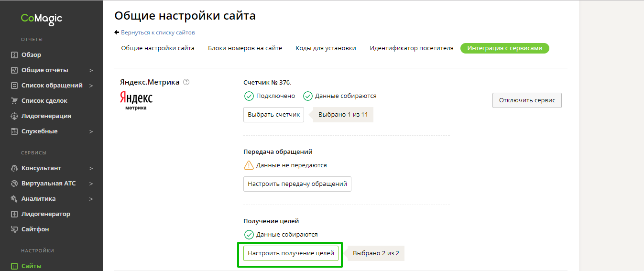Click the Яндекс Метрика logo
Image resolution: width=644 pixels, height=271 pixels.
[136, 100]
